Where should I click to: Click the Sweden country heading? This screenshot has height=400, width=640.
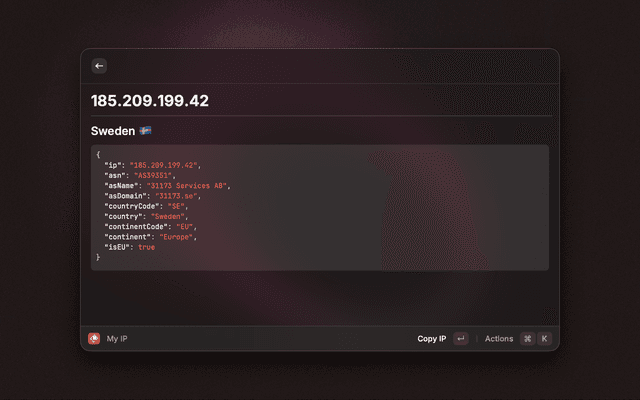point(112,131)
